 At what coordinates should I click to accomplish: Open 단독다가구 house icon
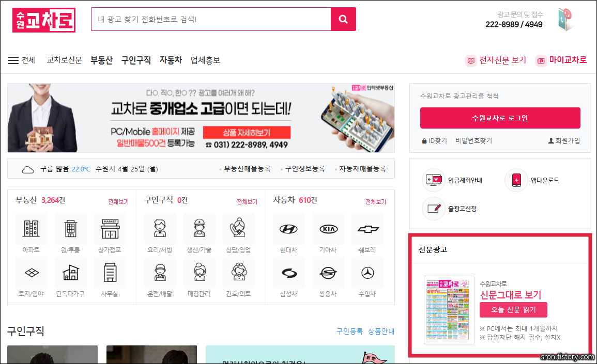[x=70, y=272]
